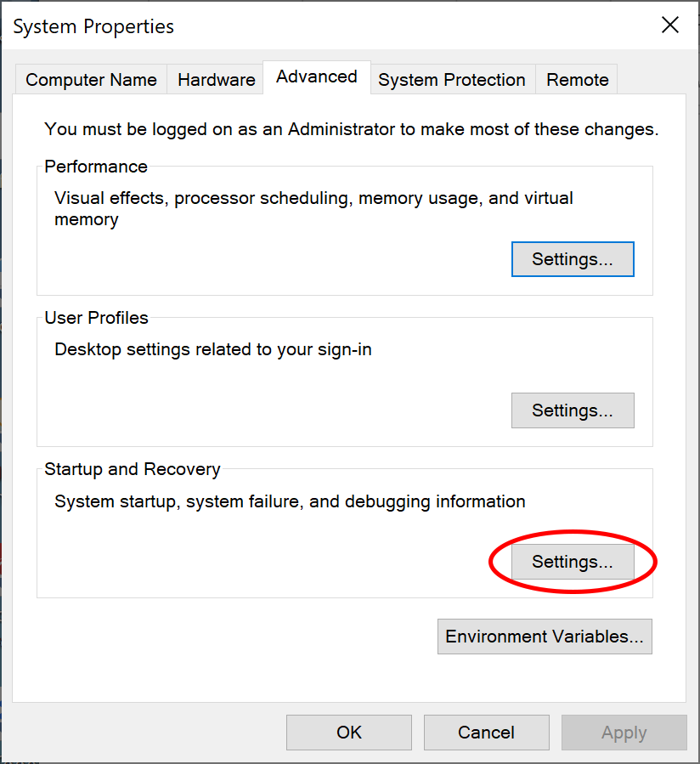Select the Advanced tab
The height and width of the screenshot is (764, 700).
[x=316, y=76]
